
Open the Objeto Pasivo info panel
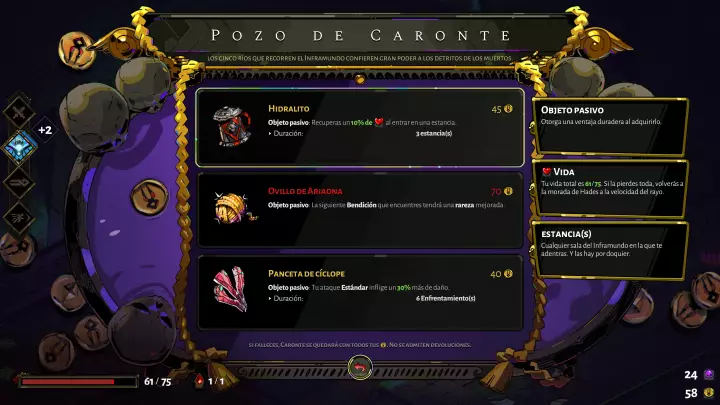pyautogui.click(x=610, y=126)
